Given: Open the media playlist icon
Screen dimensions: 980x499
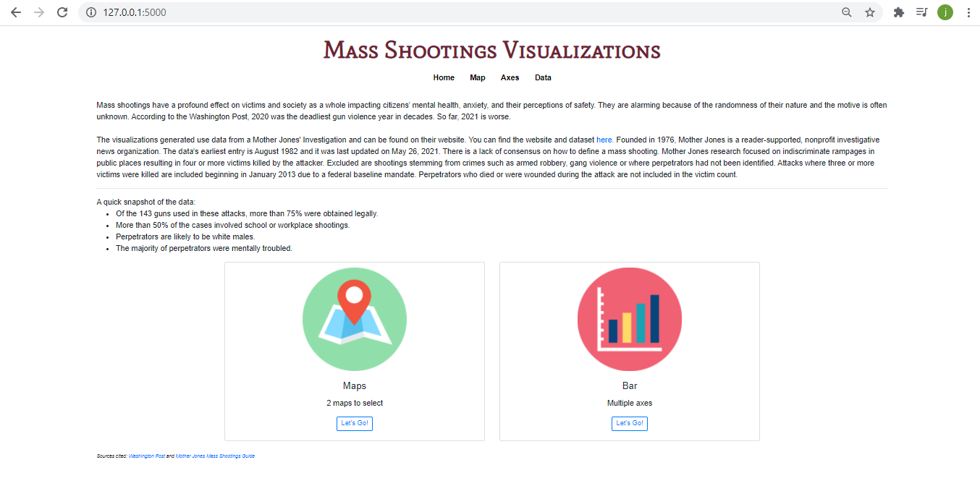Looking at the screenshot, I should point(921,12).
